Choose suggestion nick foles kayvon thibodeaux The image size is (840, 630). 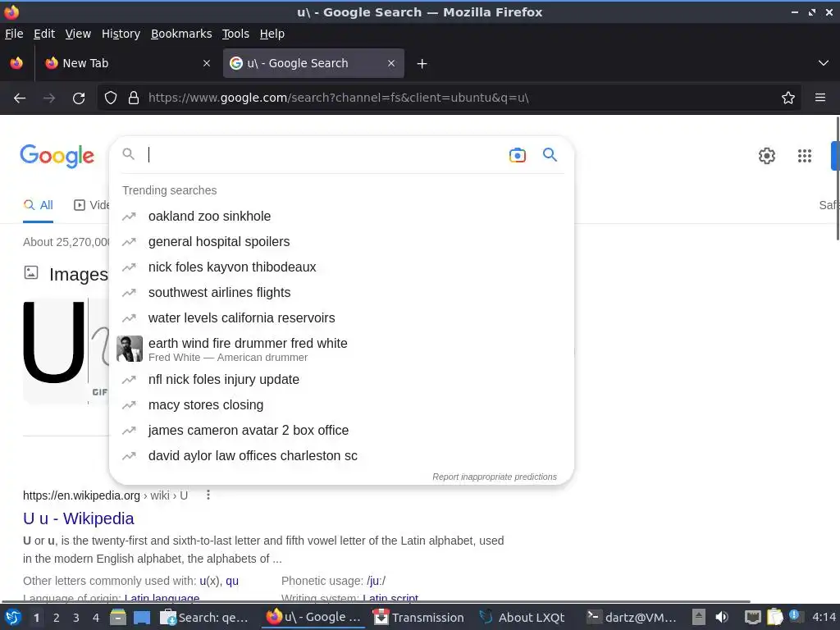[x=342, y=267]
